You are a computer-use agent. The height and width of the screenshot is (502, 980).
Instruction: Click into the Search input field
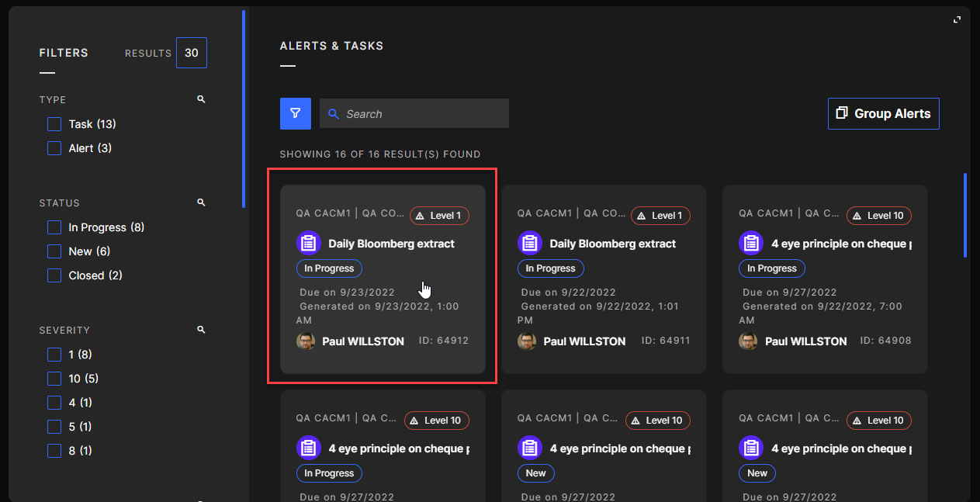click(423, 114)
